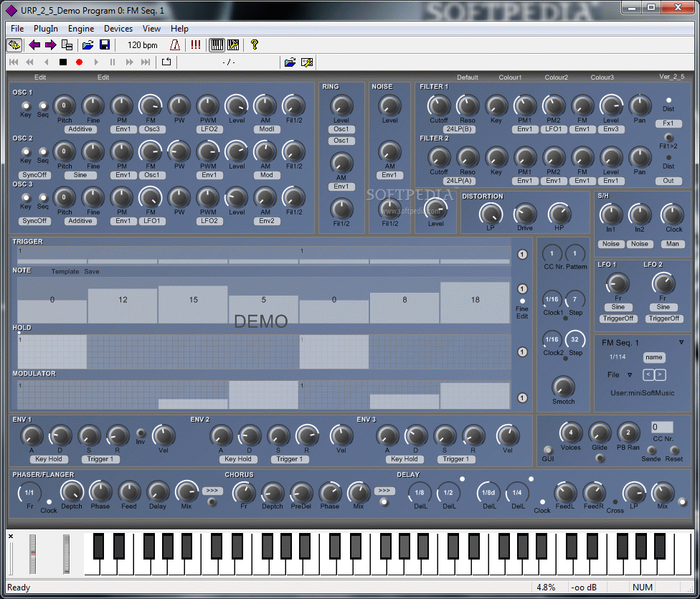Image resolution: width=700 pixels, height=599 pixels.
Task: Click the Phaser/Flanger >>> button
Action: pyautogui.click(x=212, y=491)
